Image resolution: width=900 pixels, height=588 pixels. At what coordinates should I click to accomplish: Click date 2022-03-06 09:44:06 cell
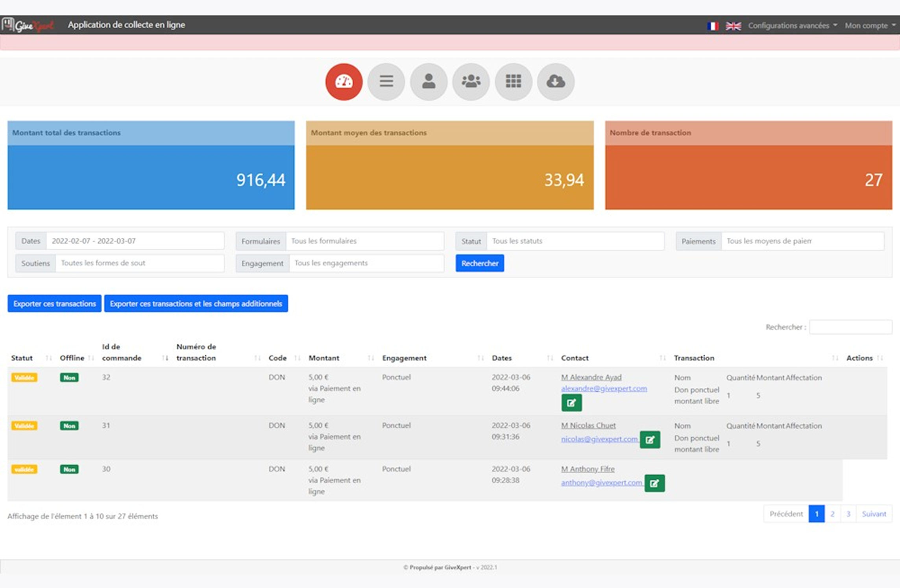click(511, 383)
